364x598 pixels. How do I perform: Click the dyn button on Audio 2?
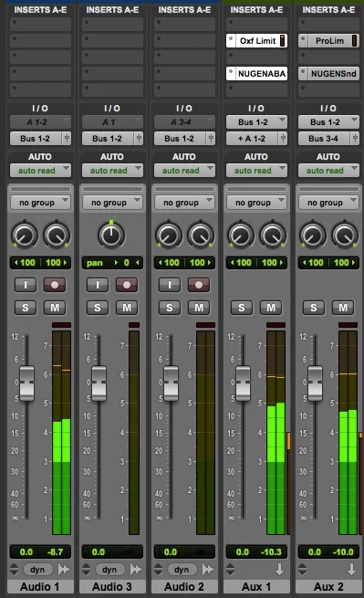[x=182, y=570]
